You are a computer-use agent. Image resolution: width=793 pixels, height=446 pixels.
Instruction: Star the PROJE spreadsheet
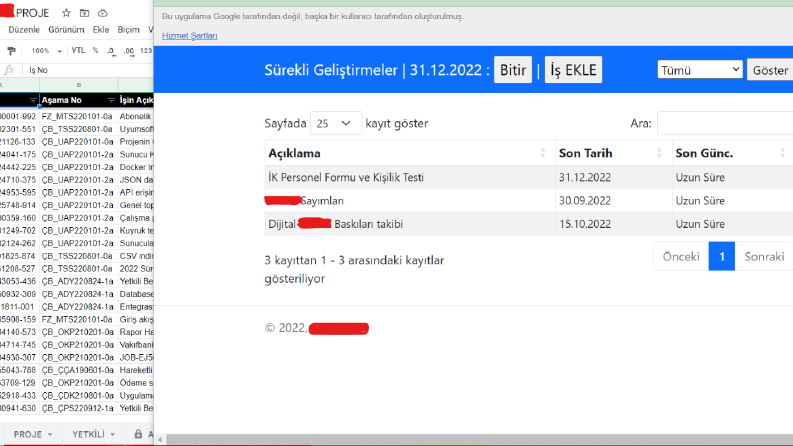tap(66, 13)
